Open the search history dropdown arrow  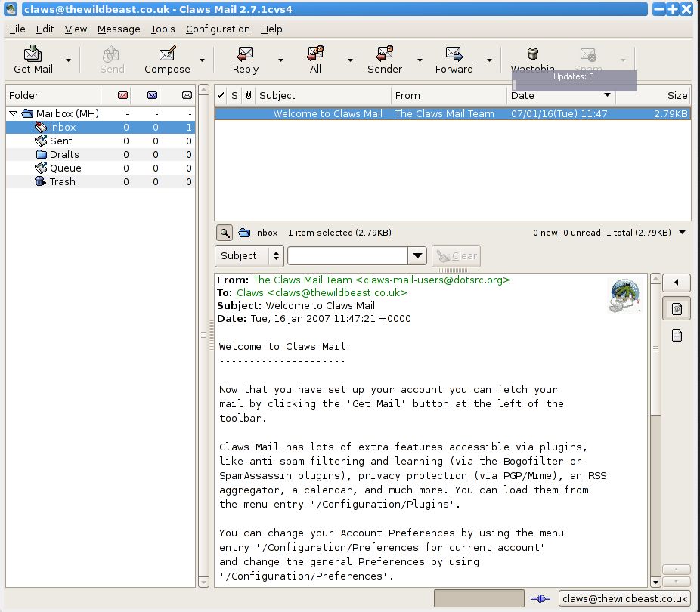click(x=417, y=255)
